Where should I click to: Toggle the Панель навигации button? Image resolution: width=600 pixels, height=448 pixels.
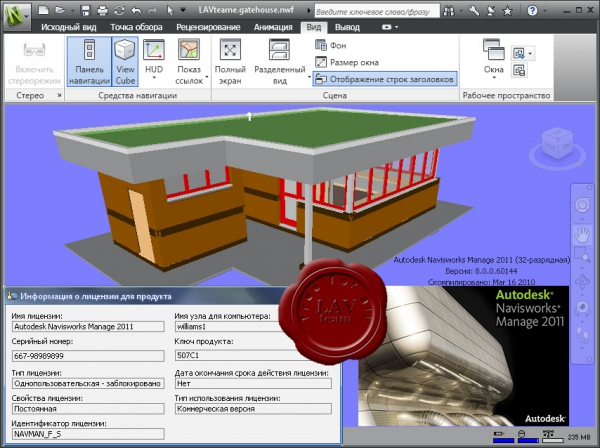point(89,62)
